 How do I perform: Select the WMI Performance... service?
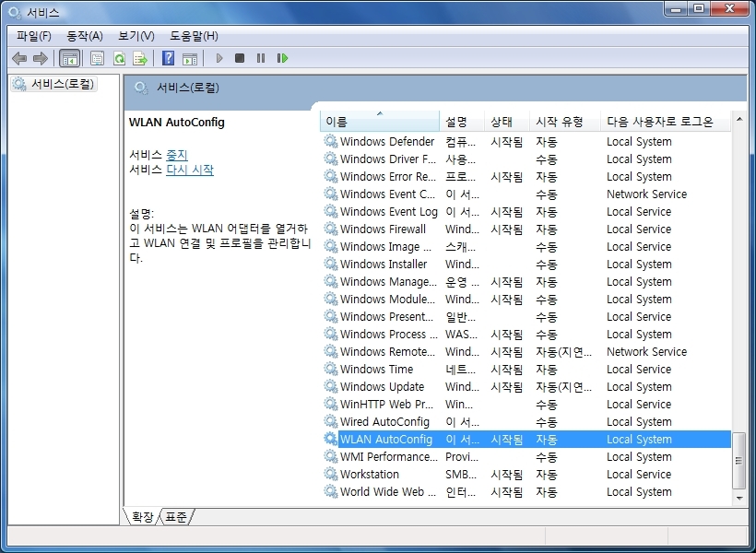527,456
